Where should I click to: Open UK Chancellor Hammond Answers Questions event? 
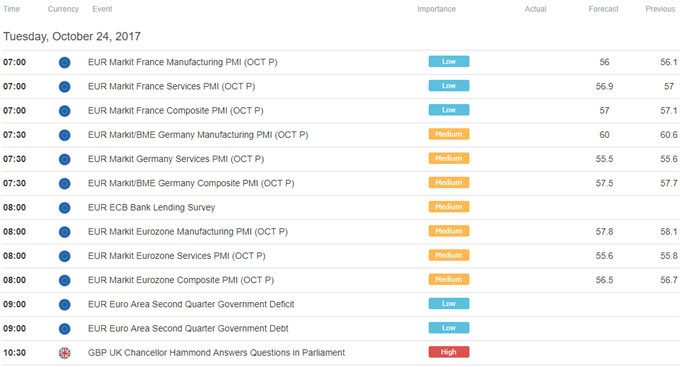point(216,353)
